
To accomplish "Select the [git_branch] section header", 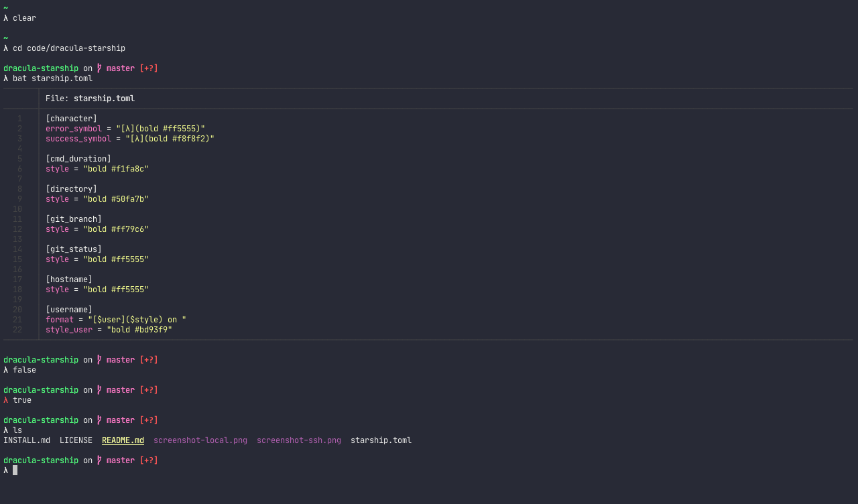I will click(x=74, y=219).
